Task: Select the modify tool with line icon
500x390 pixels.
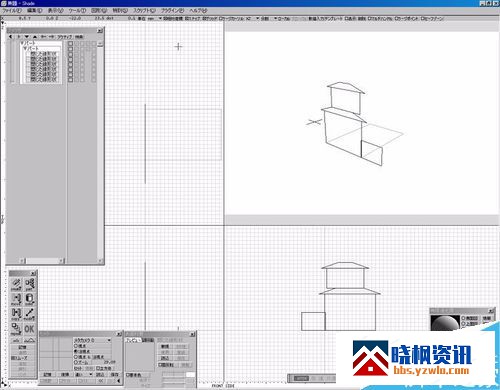Action: pyautogui.click(x=29, y=314)
